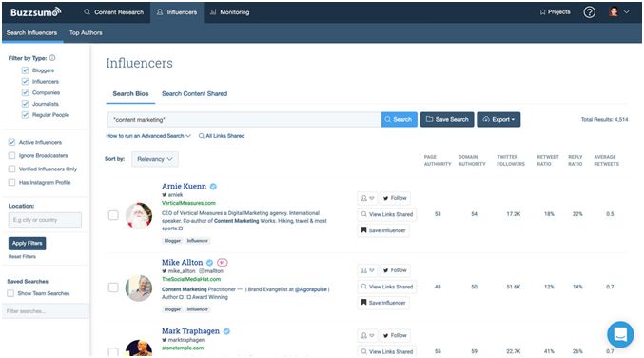Uncheck the Regular People filter
The image size is (644, 358).
(x=25, y=114)
